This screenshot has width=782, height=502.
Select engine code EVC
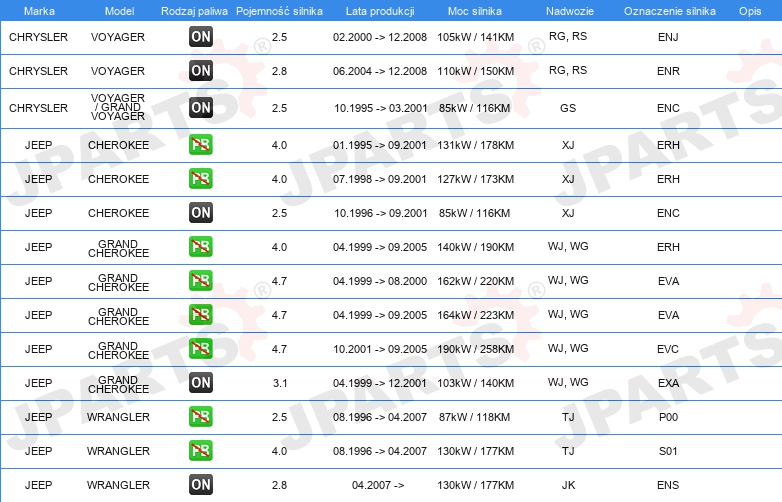pyautogui.click(x=668, y=349)
